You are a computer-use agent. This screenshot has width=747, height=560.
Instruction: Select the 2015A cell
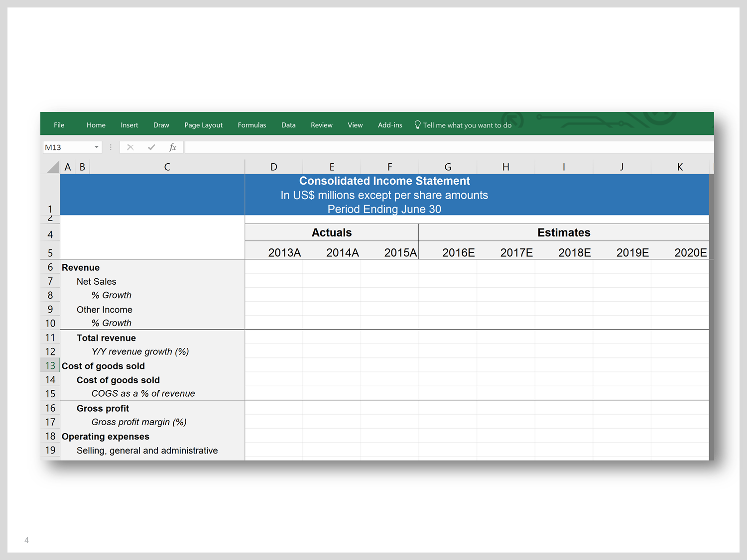point(390,251)
